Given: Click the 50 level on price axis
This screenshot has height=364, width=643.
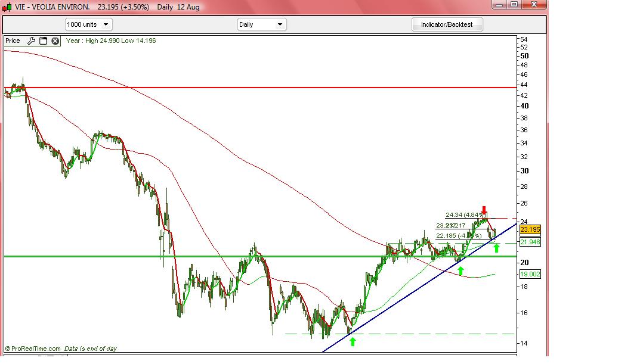Looking at the screenshot, I should (x=524, y=55).
